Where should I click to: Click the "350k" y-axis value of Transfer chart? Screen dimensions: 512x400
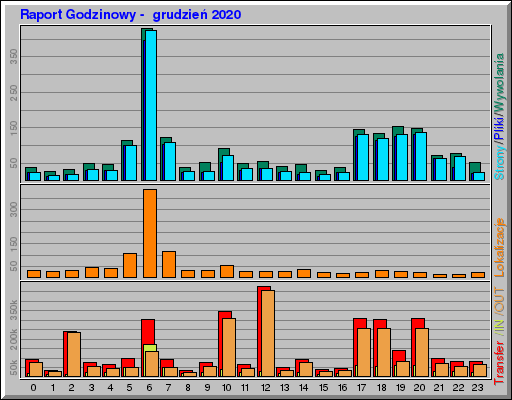point(14,310)
